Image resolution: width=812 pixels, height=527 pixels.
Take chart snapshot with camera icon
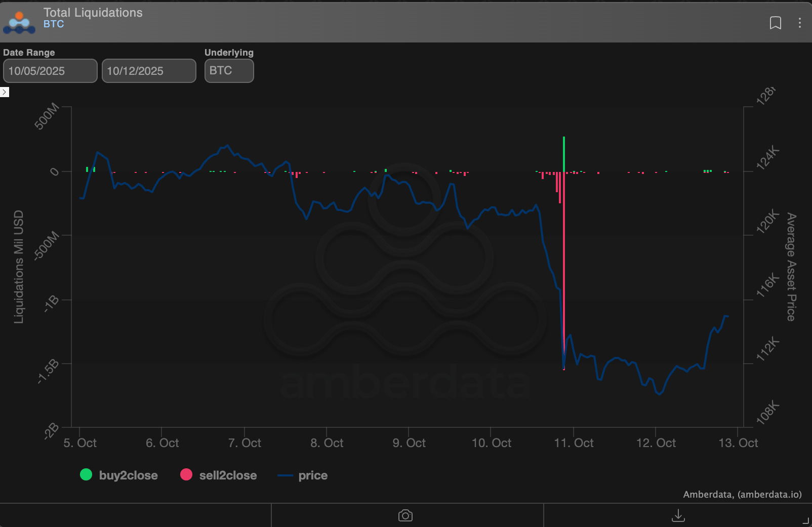[x=405, y=515]
